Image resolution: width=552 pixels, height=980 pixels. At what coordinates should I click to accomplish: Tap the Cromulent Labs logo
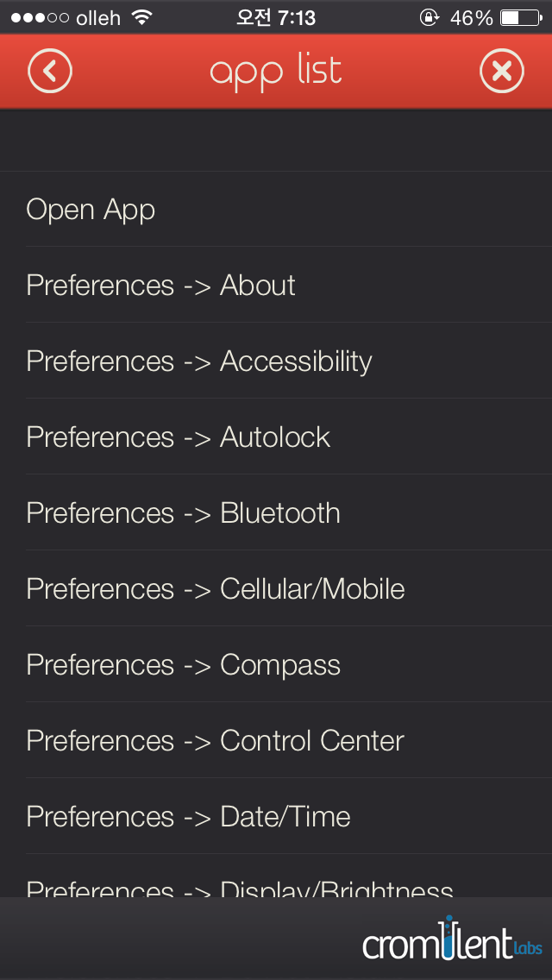click(453, 938)
